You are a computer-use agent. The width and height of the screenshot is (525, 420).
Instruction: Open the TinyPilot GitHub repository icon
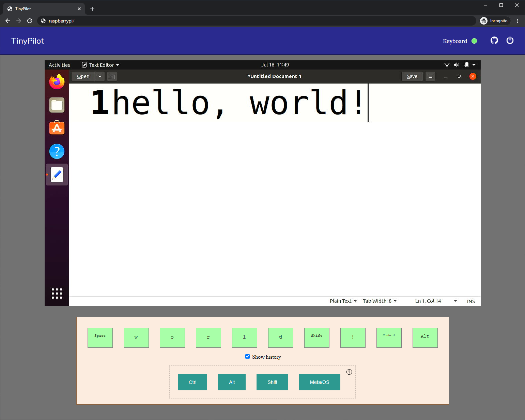click(x=494, y=41)
